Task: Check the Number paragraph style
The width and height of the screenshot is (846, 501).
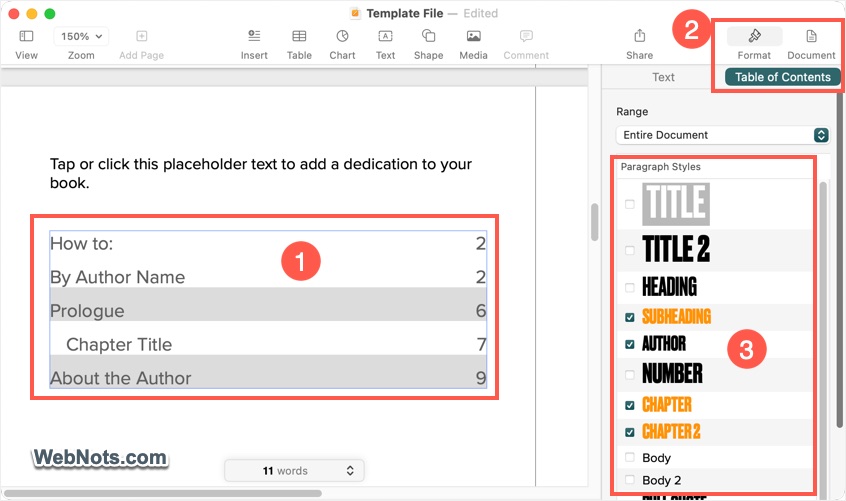Action: click(x=630, y=374)
